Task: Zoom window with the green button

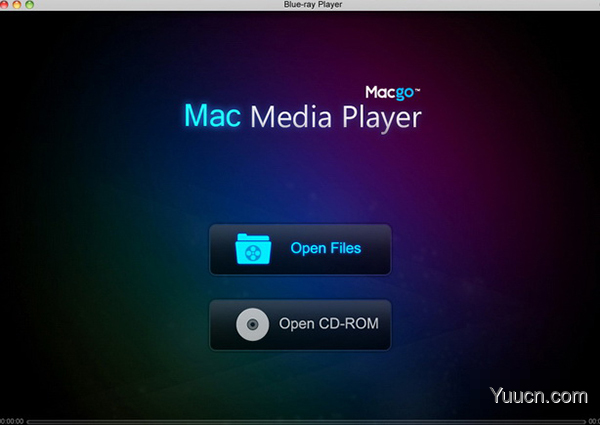Action: [29, 5]
